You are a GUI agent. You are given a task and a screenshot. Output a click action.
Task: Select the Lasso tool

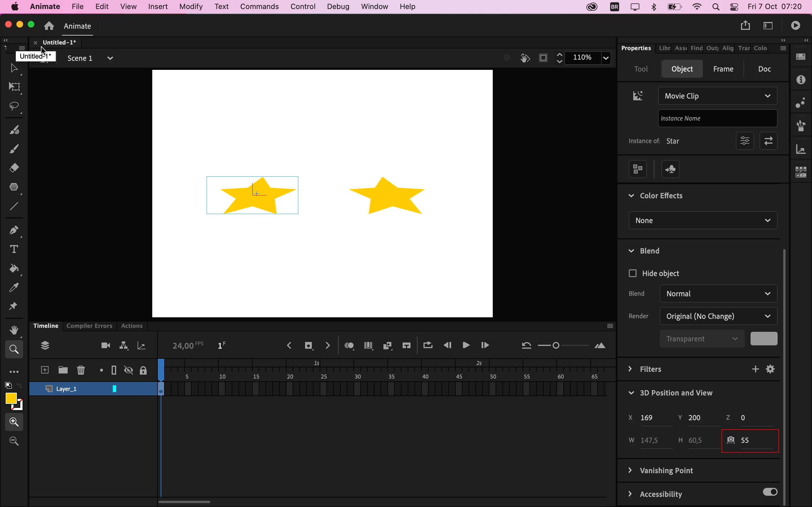(14, 107)
